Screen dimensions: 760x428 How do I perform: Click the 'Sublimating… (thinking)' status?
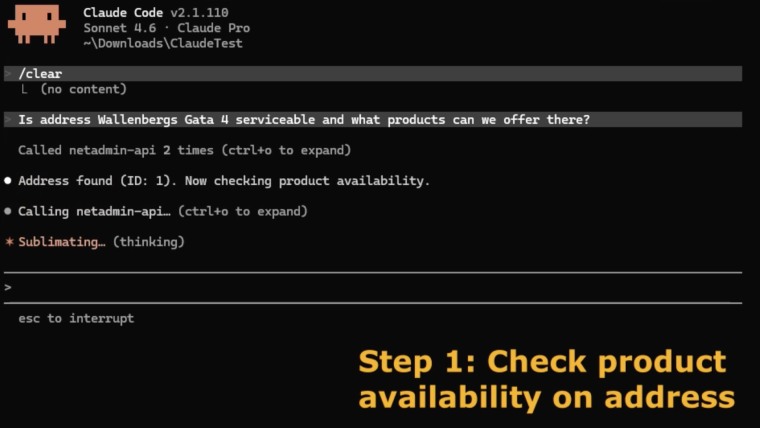click(x=101, y=242)
